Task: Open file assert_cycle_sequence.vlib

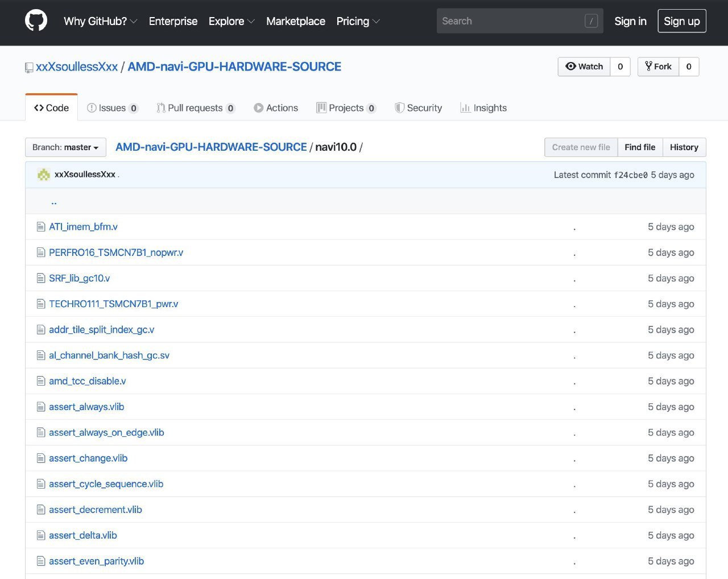Action: coord(106,484)
